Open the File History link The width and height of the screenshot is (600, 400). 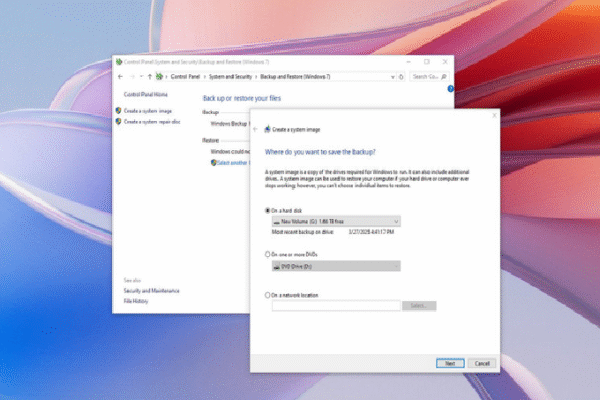click(x=135, y=300)
